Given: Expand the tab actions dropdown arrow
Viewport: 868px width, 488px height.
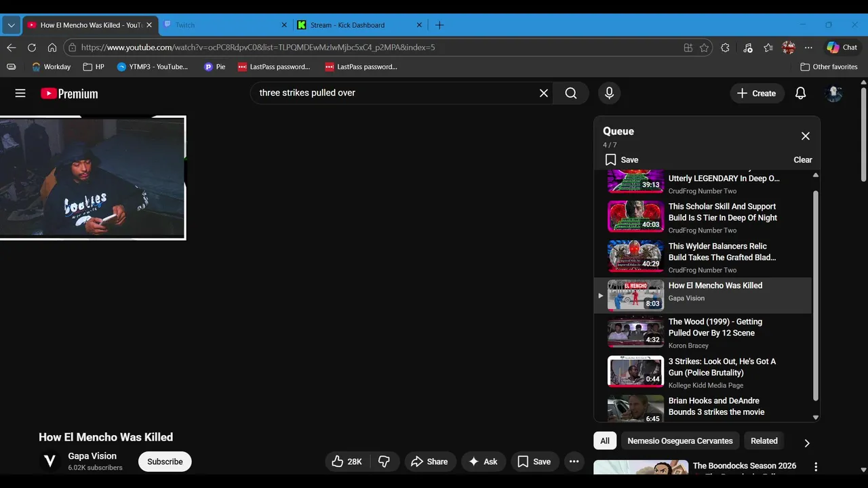Looking at the screenshot, I should (x=11, y=25).
